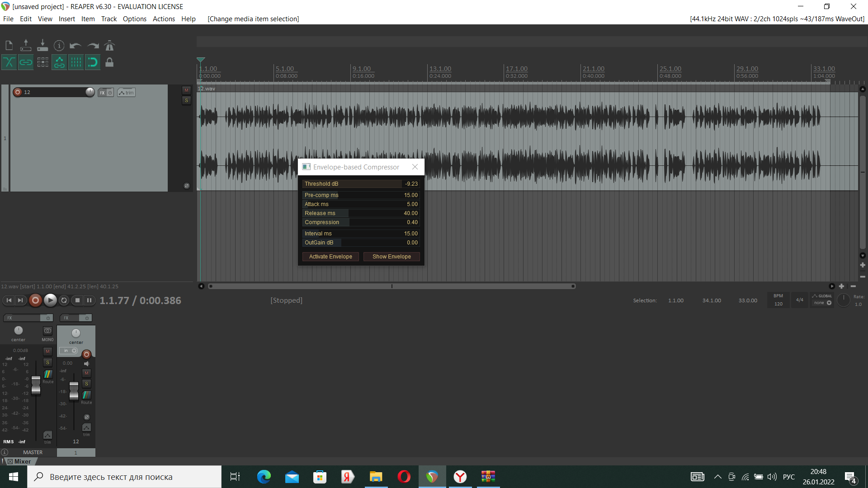
Task: Open track 12 input dropdown in mixer
Action: pyautogui.click(x=69, y=351)
